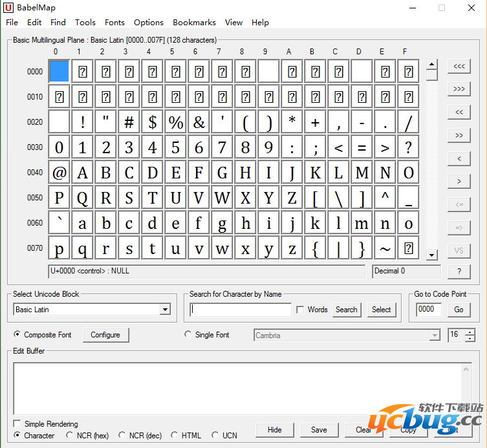487x448 pixels.
Task: Select the @ character cell in grid
Action: (59, 173)
